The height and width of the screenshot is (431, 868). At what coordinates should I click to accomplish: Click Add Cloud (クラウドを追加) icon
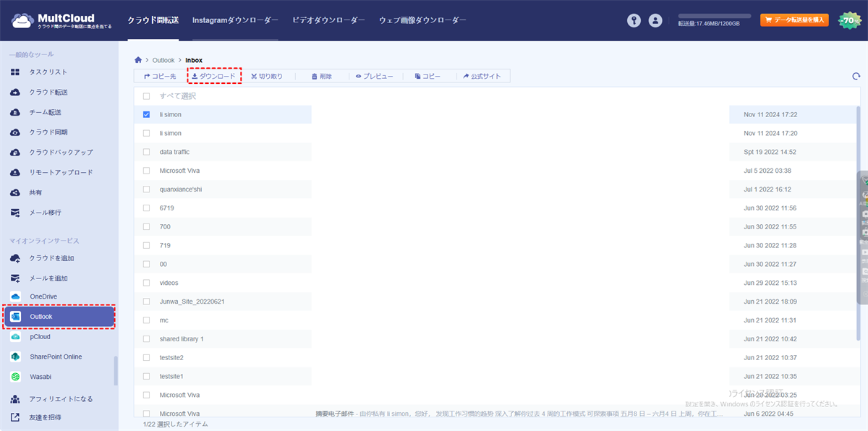pyautogui.click(x=14, y=258)
